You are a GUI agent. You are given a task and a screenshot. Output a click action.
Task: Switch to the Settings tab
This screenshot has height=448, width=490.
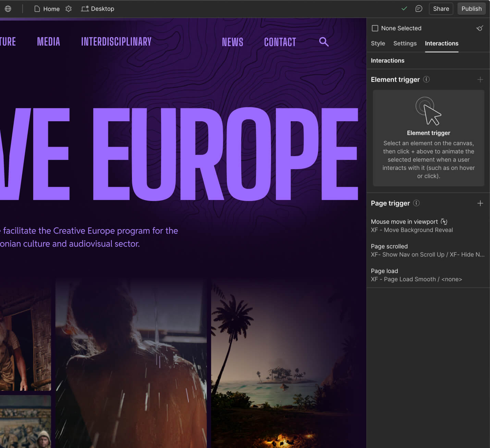[405, 43]
